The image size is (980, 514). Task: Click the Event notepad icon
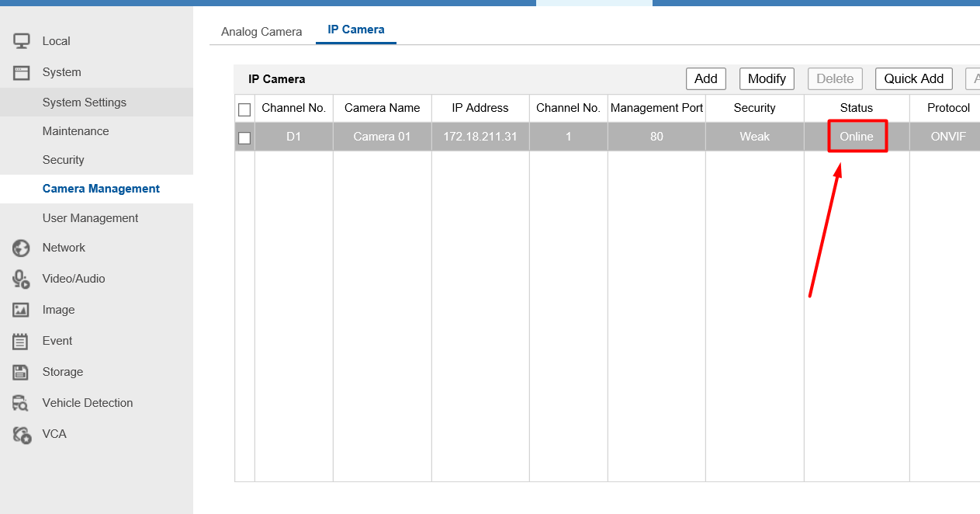(21, 341)
